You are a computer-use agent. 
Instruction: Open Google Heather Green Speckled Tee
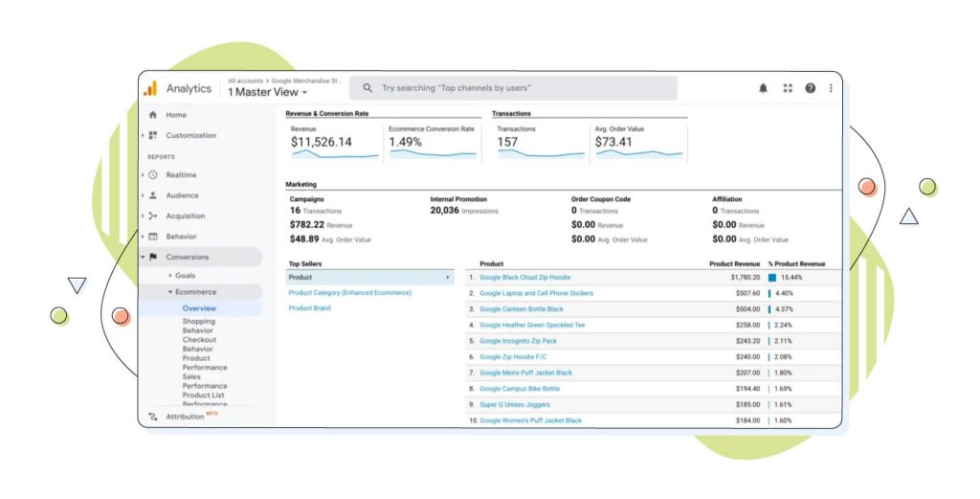(x=532, y=325)
